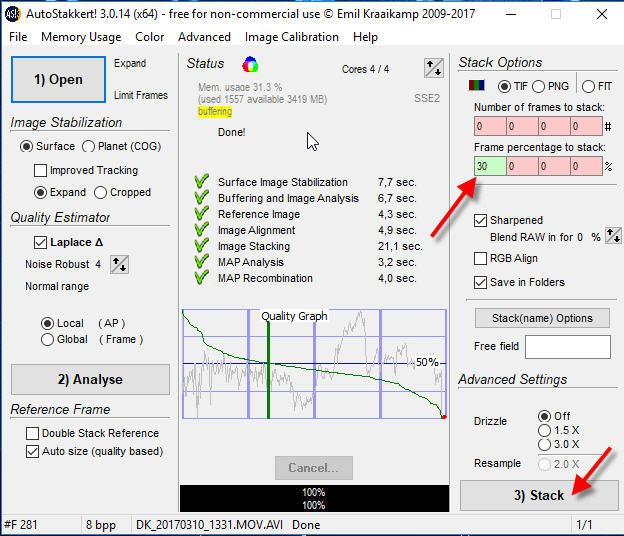This screenshot has width=624, height=536.
Task: Click the color wheel icon beside Status
Action: tap(251, 65)
